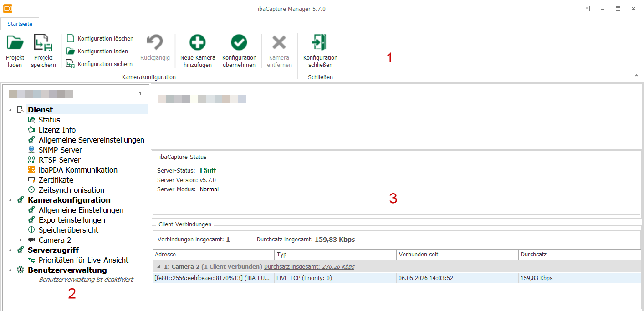Screen dimensions: 644x311
Task: Collapse the Serverzugriff node arrow
Action: pyautogui.click(x=10, y=250)
